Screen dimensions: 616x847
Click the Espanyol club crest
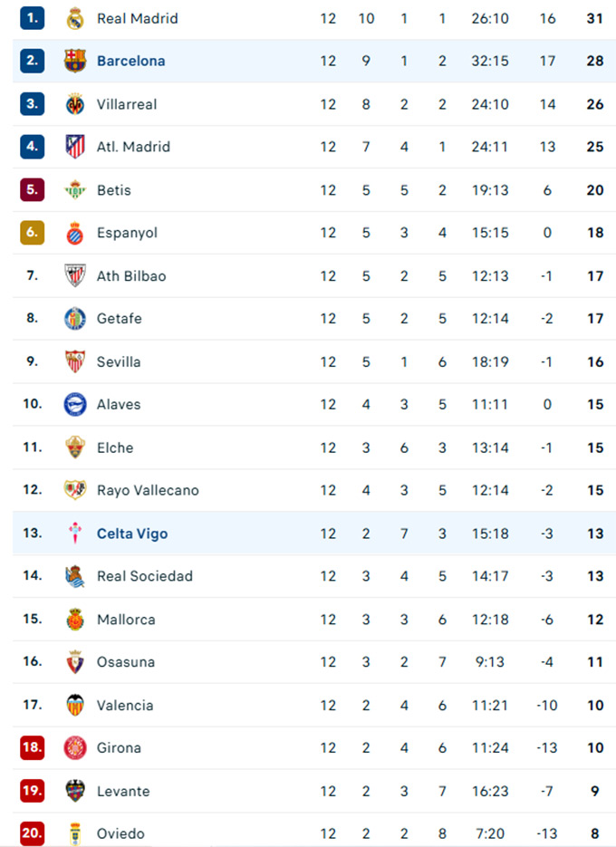click(75, 233)
